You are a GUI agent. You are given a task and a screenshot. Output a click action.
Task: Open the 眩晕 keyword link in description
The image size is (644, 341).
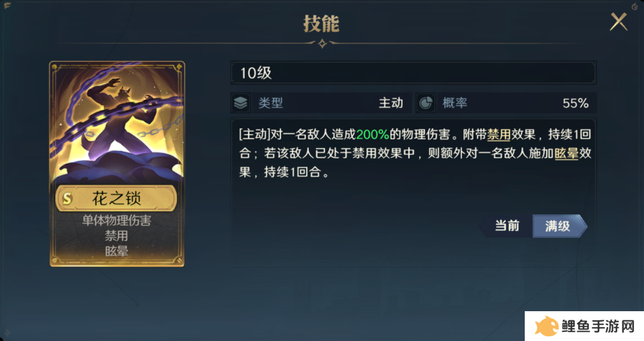point(566,153)
